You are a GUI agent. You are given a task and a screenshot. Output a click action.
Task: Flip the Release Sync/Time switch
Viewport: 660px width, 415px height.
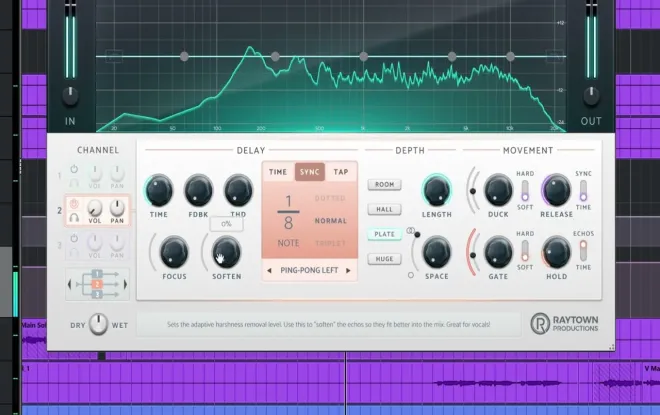582,188
